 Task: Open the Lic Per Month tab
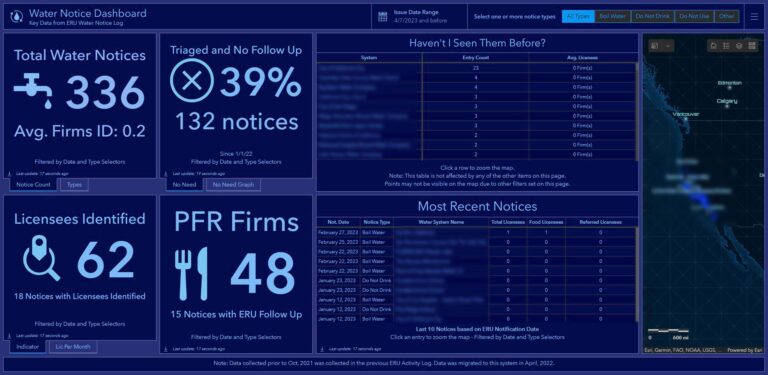[73, 347]
